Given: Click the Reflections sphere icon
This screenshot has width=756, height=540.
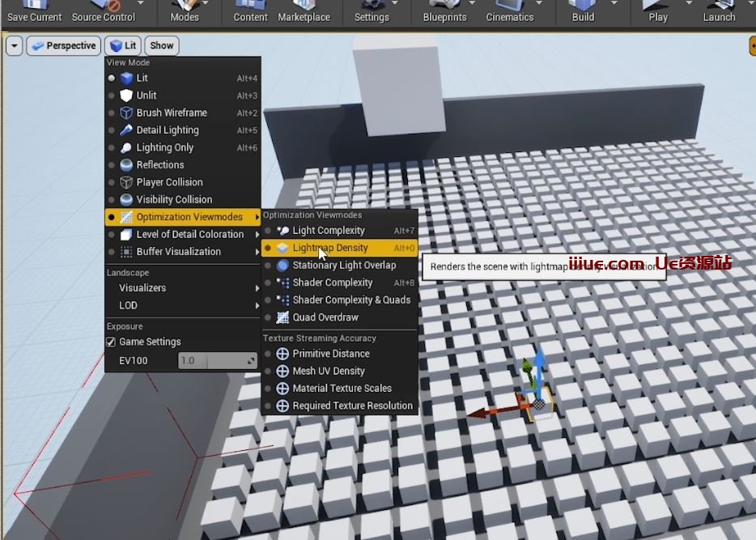Looking at the screenshot, I should pyautogui.click(x=126, y=165).
